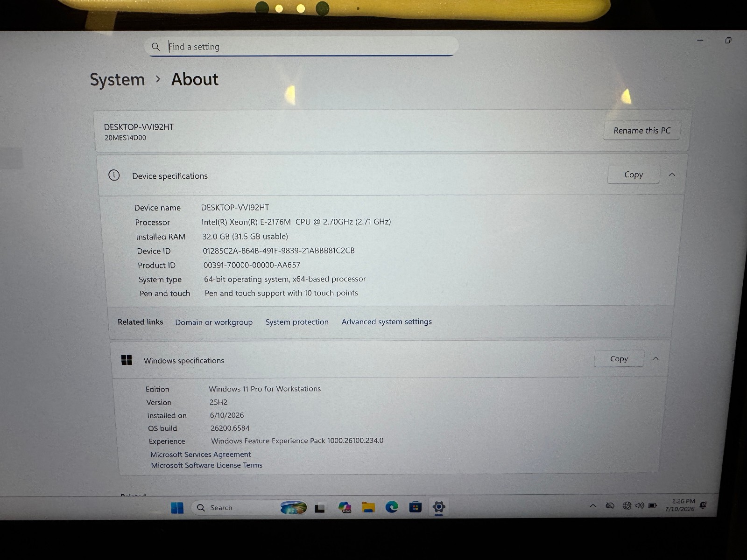Click the search highlight image in taskbar
This screenshot has height=560, width=747.
point(294,507)
